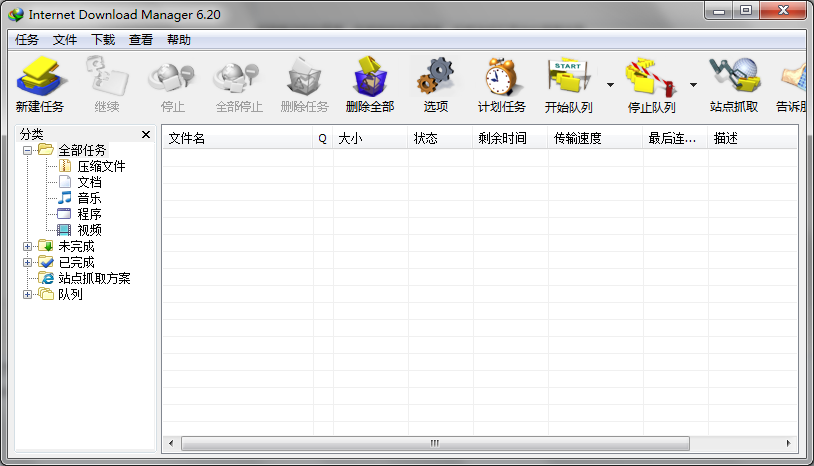Sort by 传输速度 column header

[x=595, y=139]
